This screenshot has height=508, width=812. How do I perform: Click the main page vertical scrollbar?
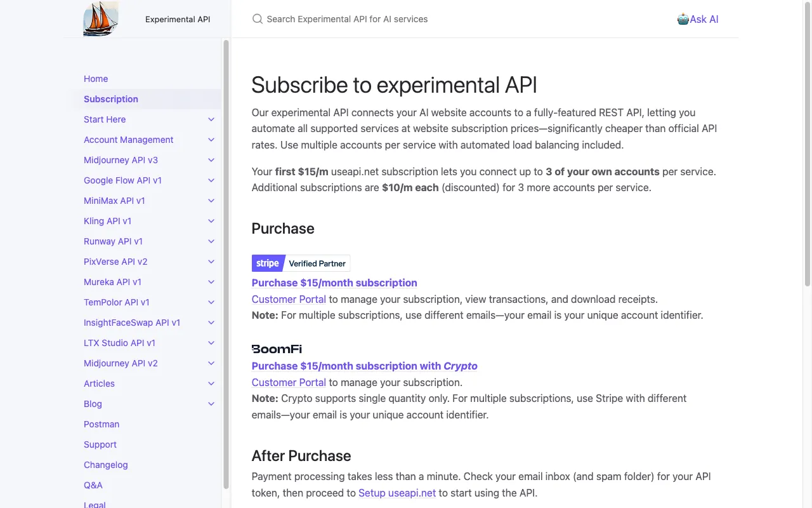[808, 144]
